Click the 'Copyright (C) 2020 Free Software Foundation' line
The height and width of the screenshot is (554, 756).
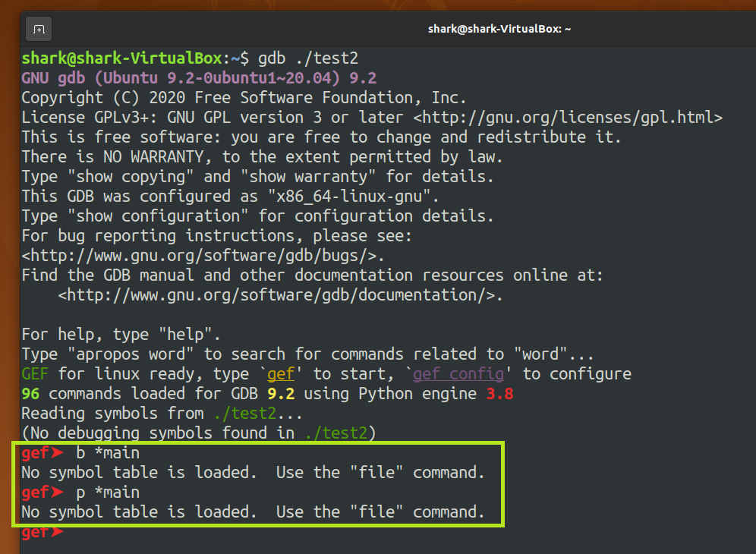coord(244,98)
